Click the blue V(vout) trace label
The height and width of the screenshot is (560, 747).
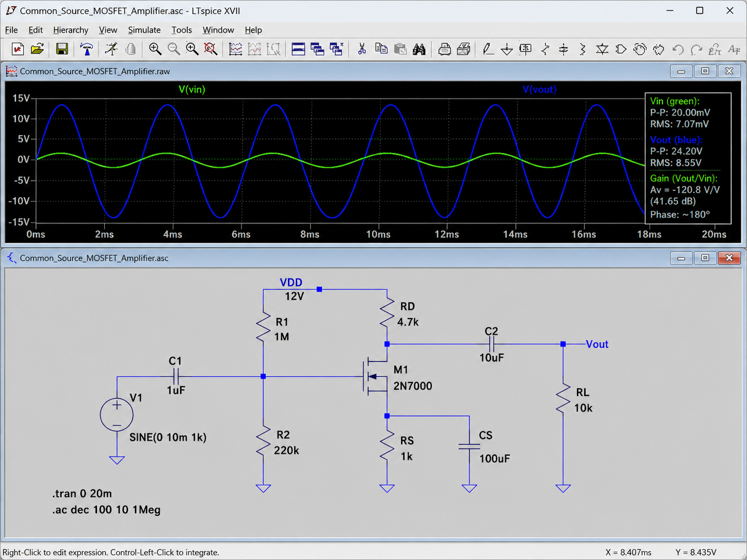540,89
